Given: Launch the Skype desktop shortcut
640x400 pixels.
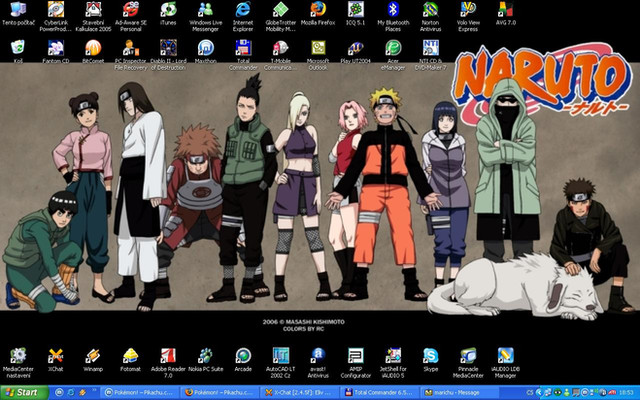Looking at the screenshot, I should pos(431,360).
